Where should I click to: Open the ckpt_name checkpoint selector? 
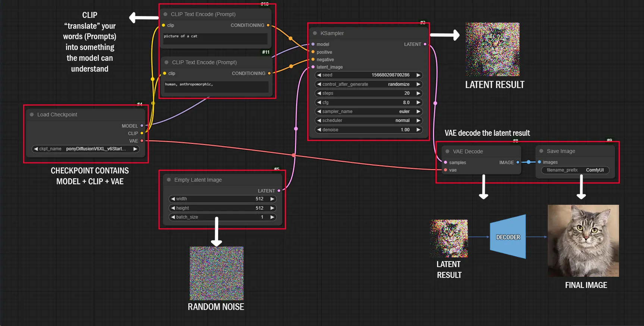click(86, 149)
